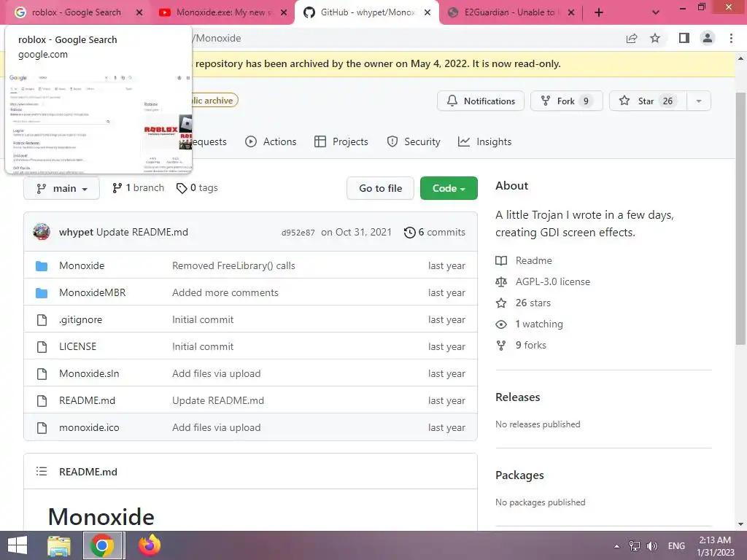
Task: Switch to the roblox Google Search tab
Action: point(77,12)
